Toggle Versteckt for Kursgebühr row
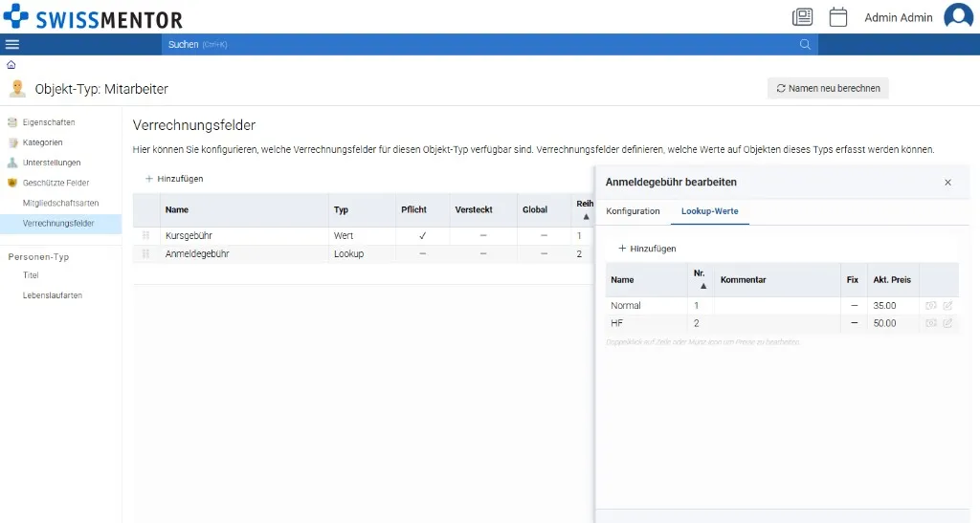 [x=483, y=236]
